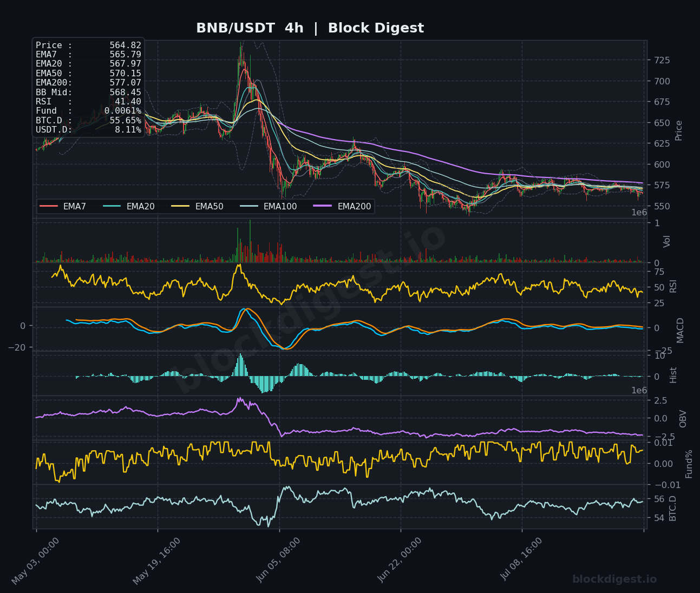Click the 650 price axis tick
Viewport: 700px width, 593px height.
coord(662,123)
